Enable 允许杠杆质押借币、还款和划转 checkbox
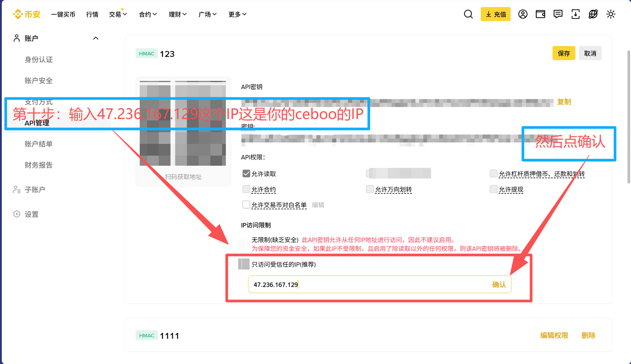This screenshot has width=631, height=364. (x=493, y=174)
